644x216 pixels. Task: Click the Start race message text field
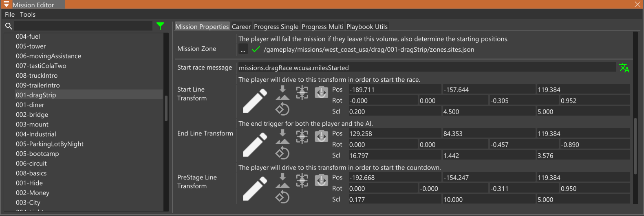tap(427, 68)
